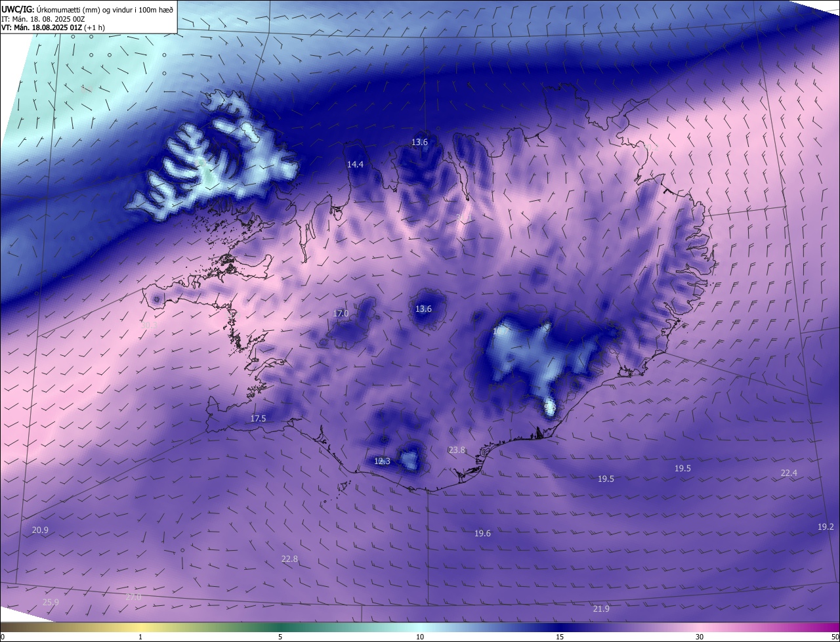Click the 22.4 value label on the map

[x=789, y=473]
